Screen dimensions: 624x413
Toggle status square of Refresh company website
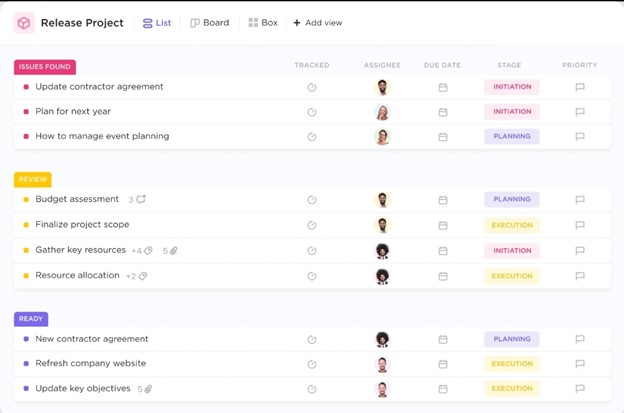coord(26,364)
